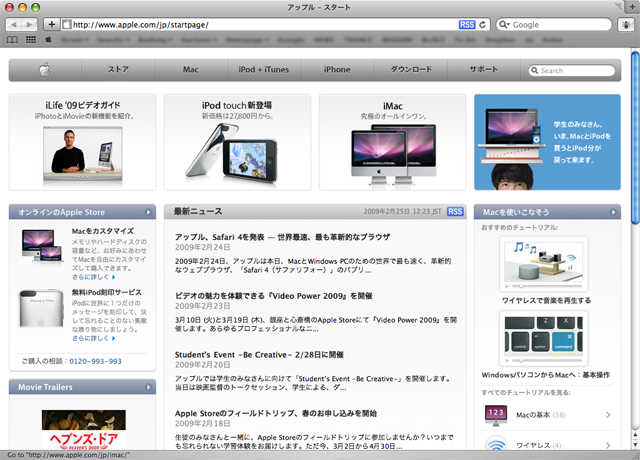
Task: Click the Macの基本 123 icon
Action: point(496,415)
